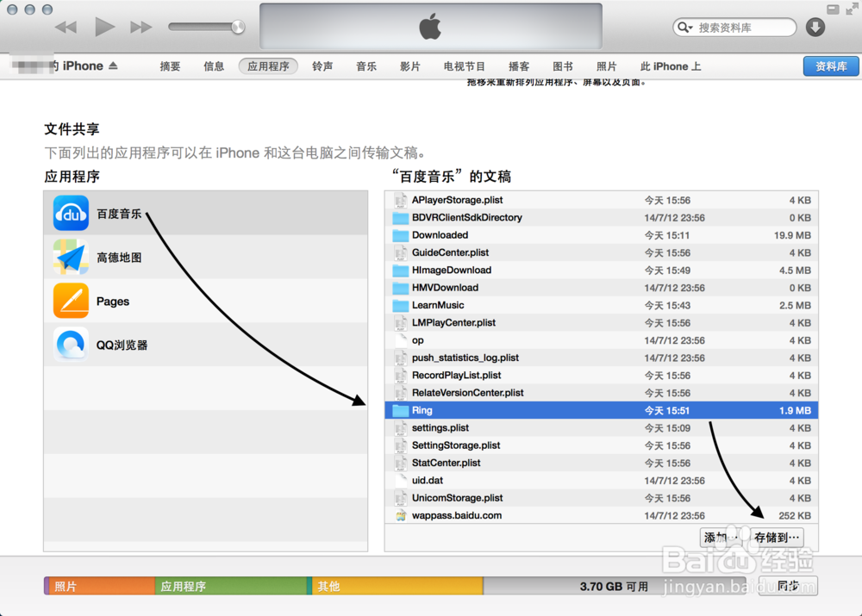Go to the 影片 tab
862x616 pixels.
click(x=410, y=66)
